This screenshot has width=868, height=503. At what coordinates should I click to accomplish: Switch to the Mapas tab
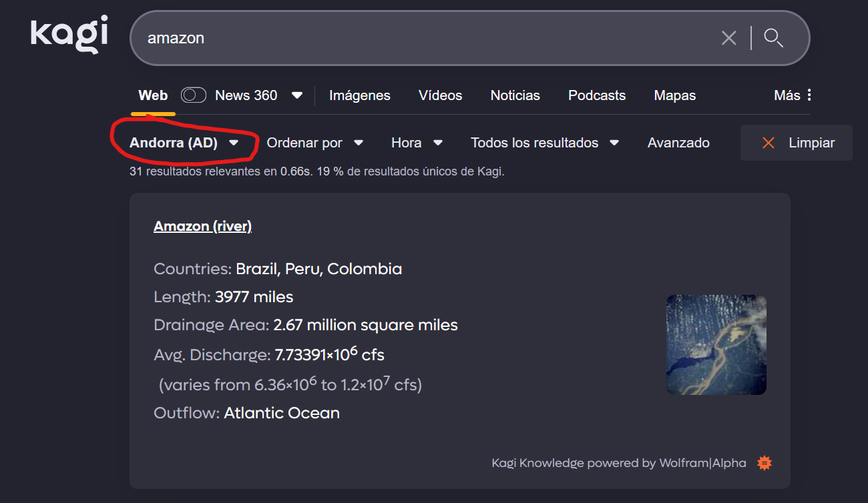tap(674, 95)
